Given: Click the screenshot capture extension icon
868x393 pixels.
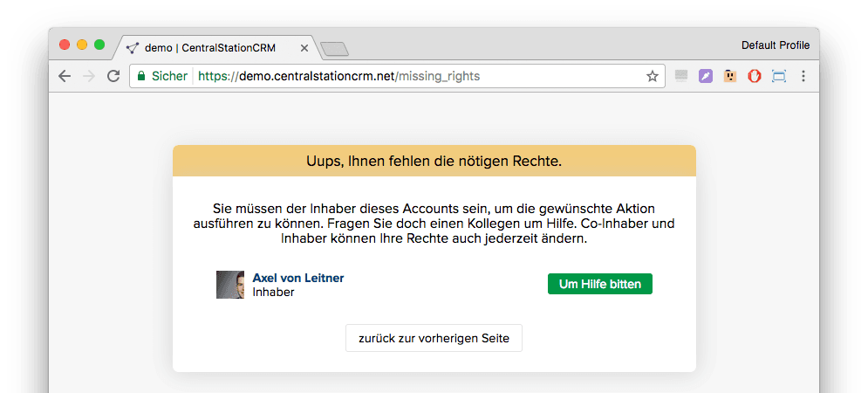Looking at the screenshot, I should [x=779, y=76].
